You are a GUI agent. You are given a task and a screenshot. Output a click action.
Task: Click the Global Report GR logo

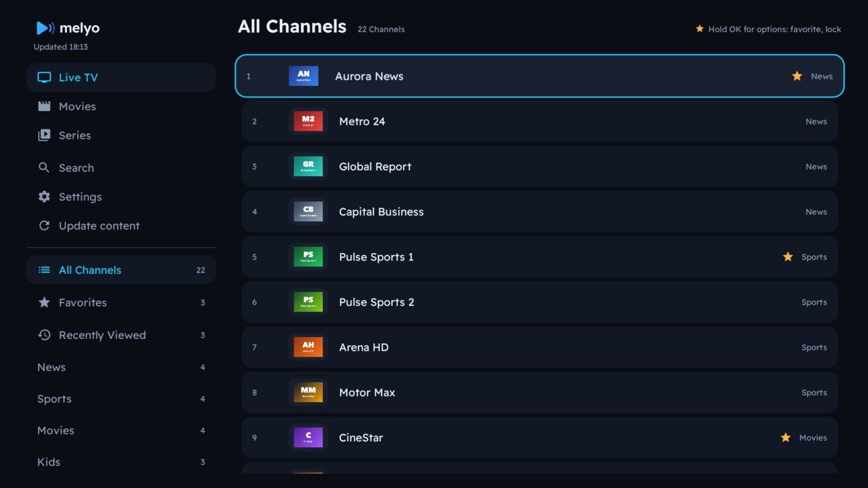click(x=308, y=167)
